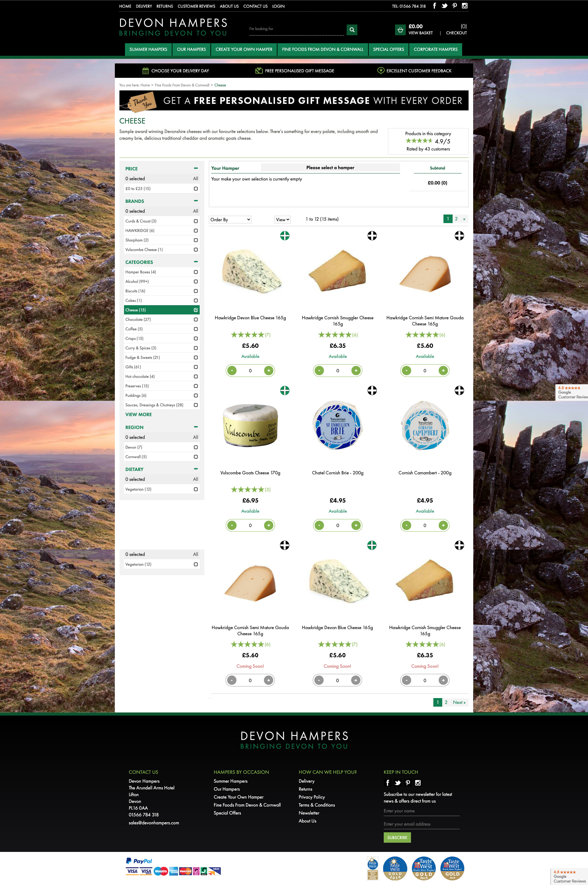
Task: Open the Instagram icon in header
Action: pyautogui.click(x=465, y=6)
